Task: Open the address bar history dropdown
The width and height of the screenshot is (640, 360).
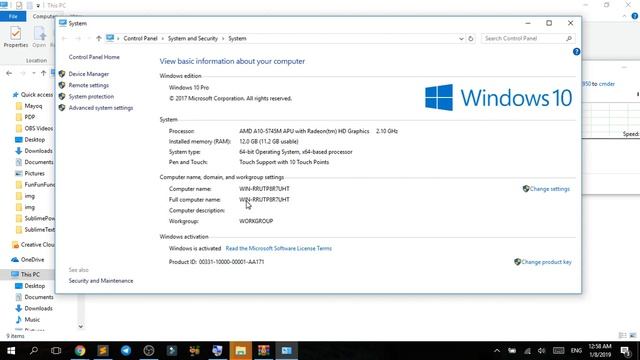Action: pos(461,38)
